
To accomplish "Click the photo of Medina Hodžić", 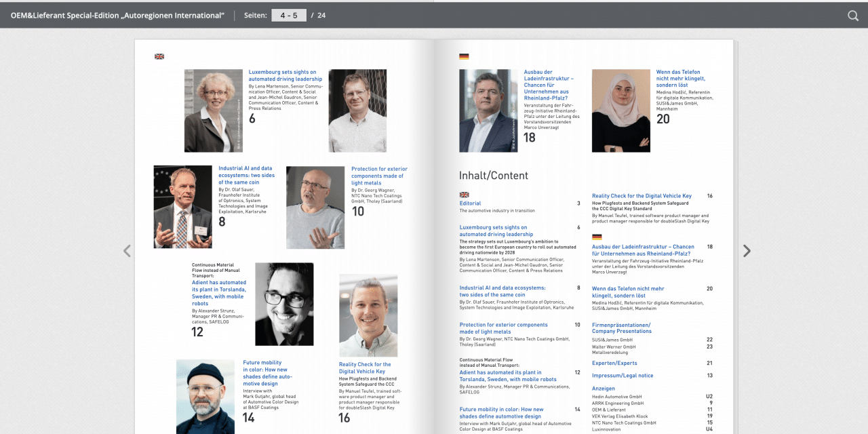I will (620, 111).
